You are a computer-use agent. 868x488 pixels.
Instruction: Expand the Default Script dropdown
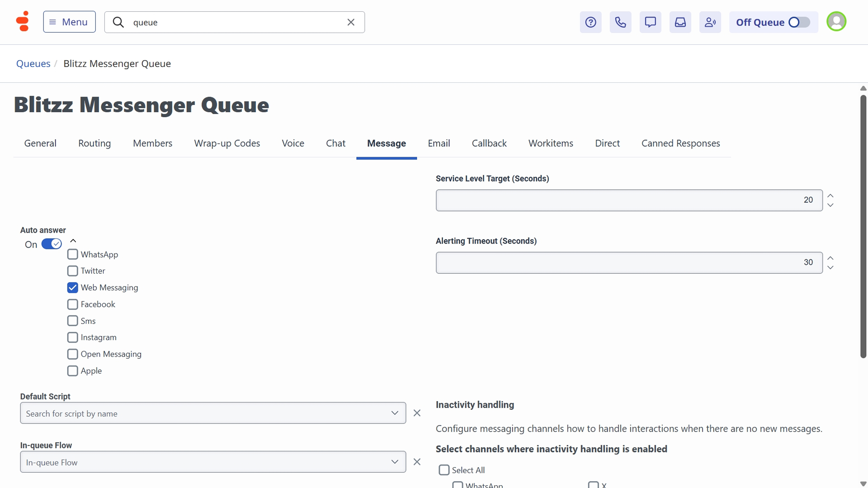[x=394, y=413]
